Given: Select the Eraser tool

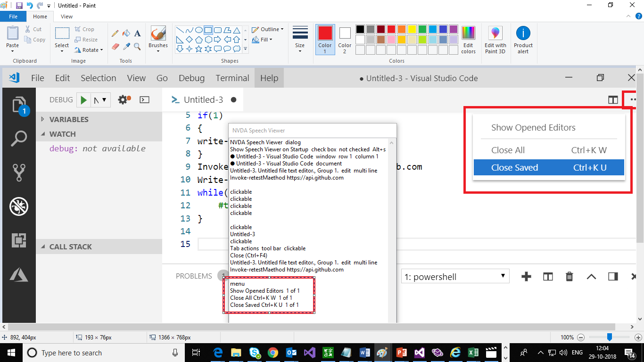Looking at the screenshot, I should point(115,46).
